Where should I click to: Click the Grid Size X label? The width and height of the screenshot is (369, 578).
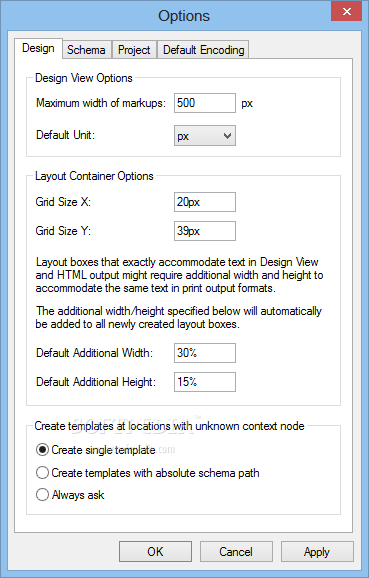(63, 202)
